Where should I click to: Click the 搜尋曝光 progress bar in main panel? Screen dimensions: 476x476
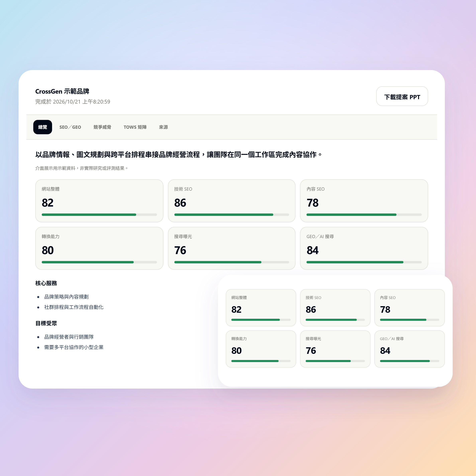(232, 262)
